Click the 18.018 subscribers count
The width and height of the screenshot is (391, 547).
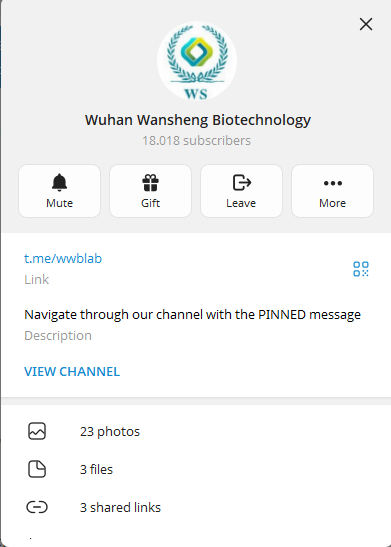[x=196, y=141]
